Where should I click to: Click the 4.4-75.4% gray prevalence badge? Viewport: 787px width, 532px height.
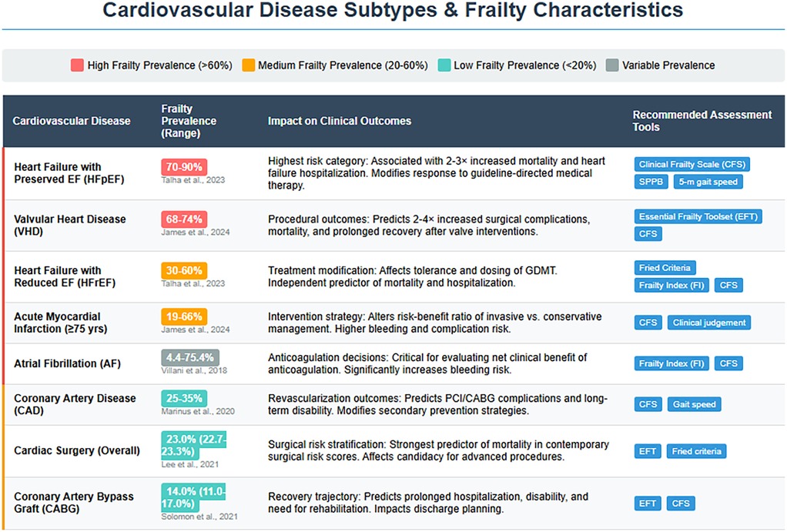[x=189, y=357]
